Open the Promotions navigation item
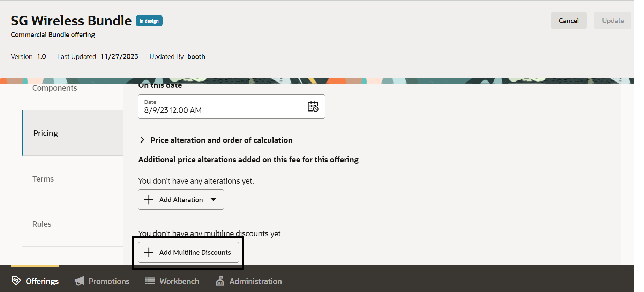 pyautogui.click(x=109, y=281)
